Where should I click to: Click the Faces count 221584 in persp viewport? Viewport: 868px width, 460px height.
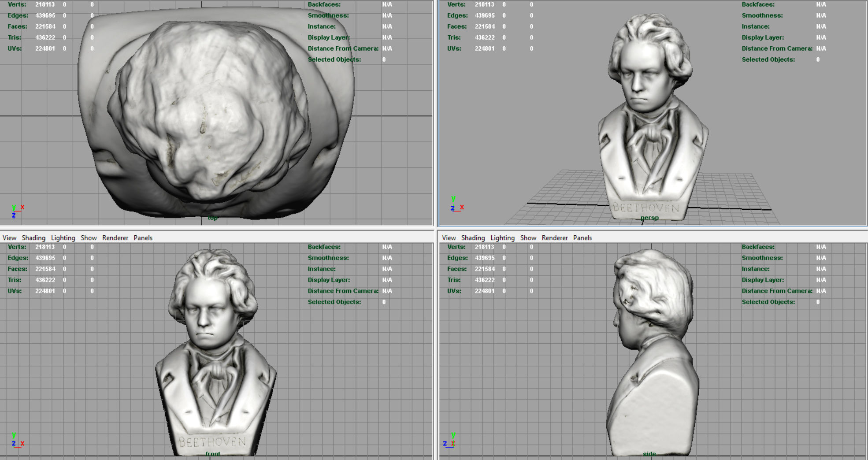coord(485,26)
